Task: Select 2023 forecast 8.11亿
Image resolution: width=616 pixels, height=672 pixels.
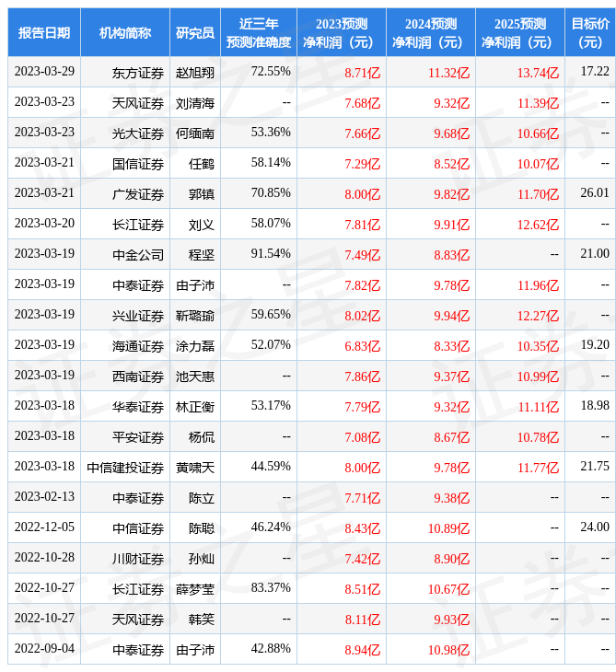Action: pyautogui.click(x=362, y=620)
